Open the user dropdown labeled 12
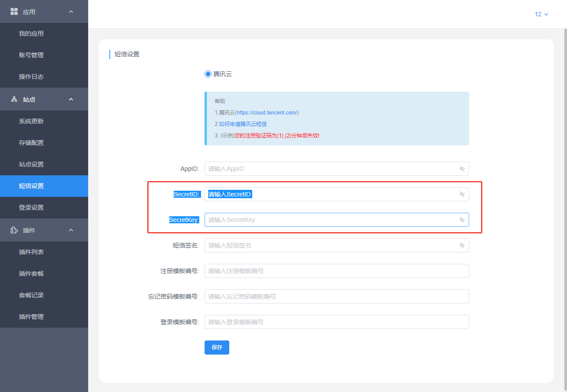Image resolution: width=567 pixels, height=392 pixels. coord(541,14)
